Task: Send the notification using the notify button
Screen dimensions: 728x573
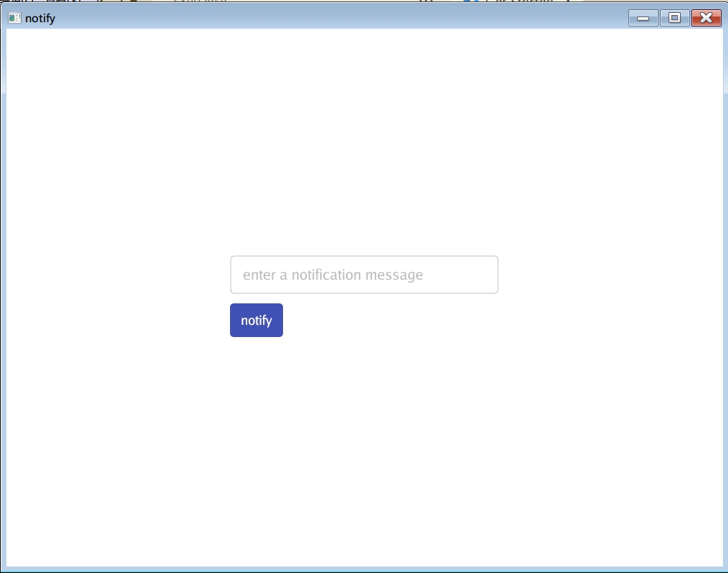Action: click(256, 320)
